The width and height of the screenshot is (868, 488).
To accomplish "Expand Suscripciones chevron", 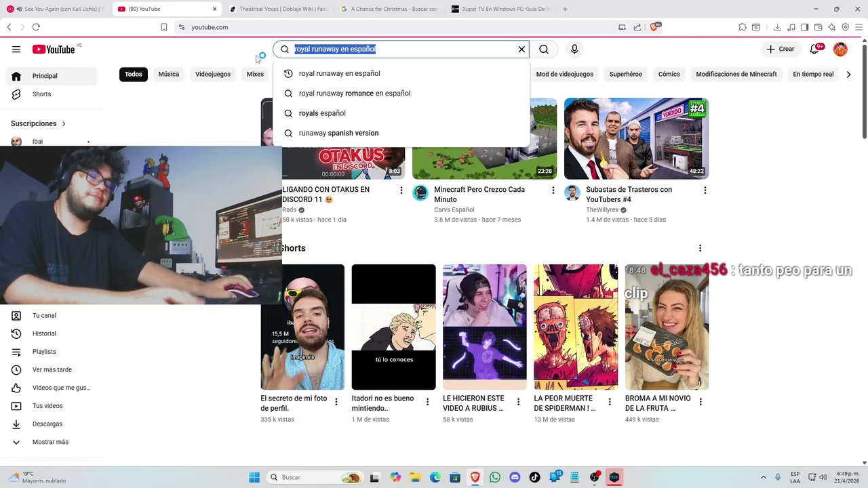I will click(x=64, y=124).
